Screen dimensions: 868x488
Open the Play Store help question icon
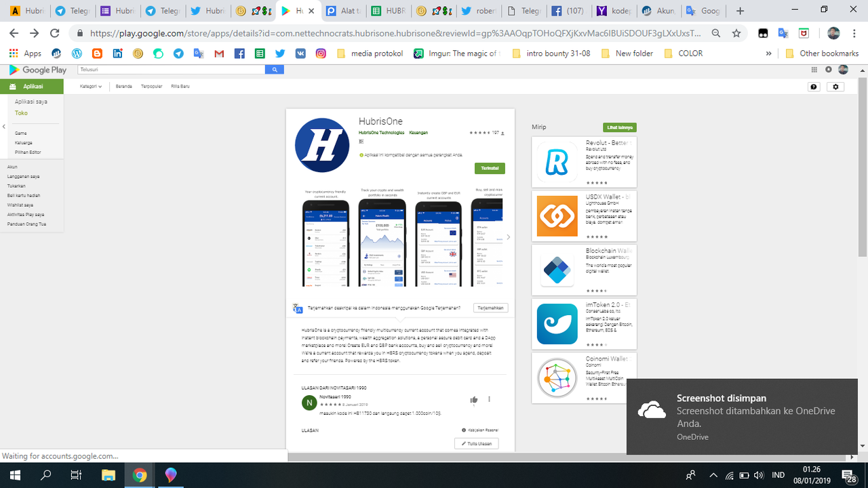point(814,87)
